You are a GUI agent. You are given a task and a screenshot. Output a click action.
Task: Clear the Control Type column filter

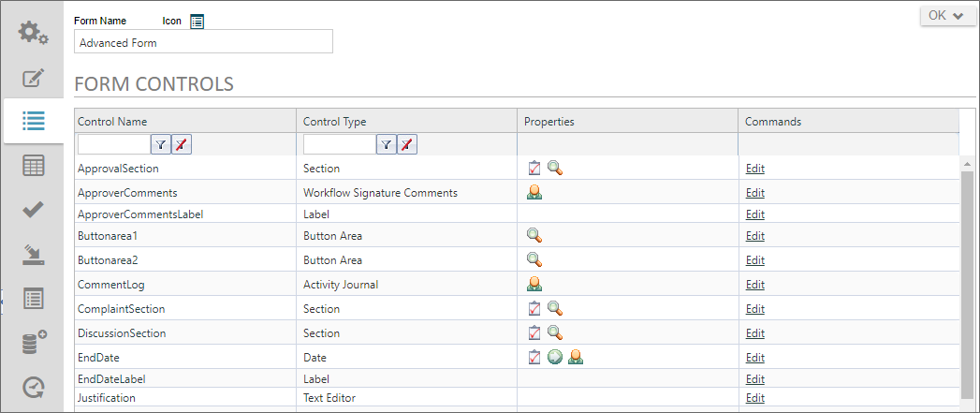407,144
